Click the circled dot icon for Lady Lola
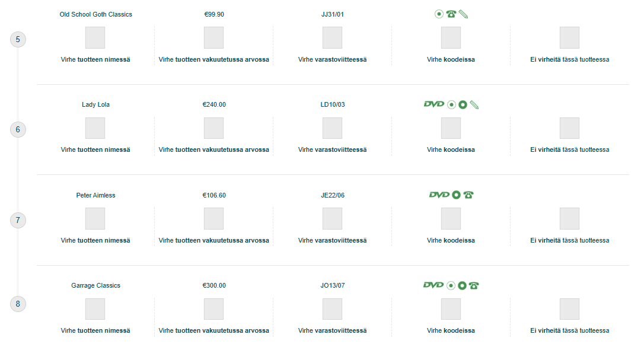644x347 pixels. pos(451,105)
